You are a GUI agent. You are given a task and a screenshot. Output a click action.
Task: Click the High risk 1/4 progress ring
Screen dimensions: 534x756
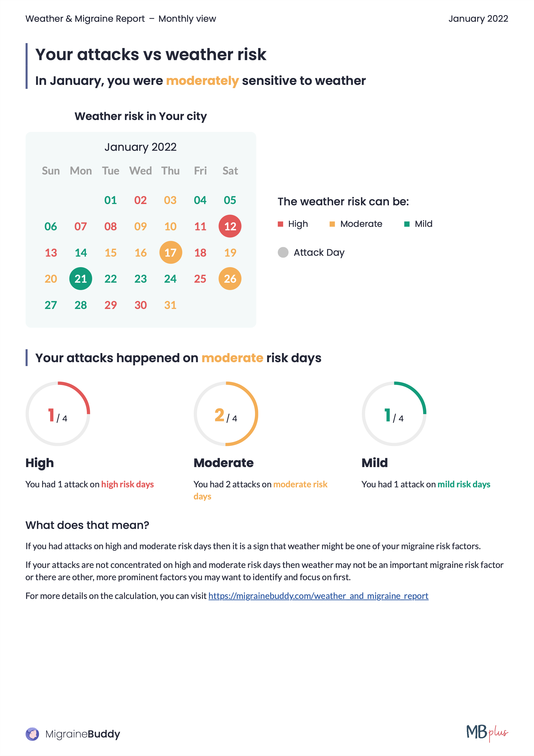pyautogui.click(x=58, y=414)
